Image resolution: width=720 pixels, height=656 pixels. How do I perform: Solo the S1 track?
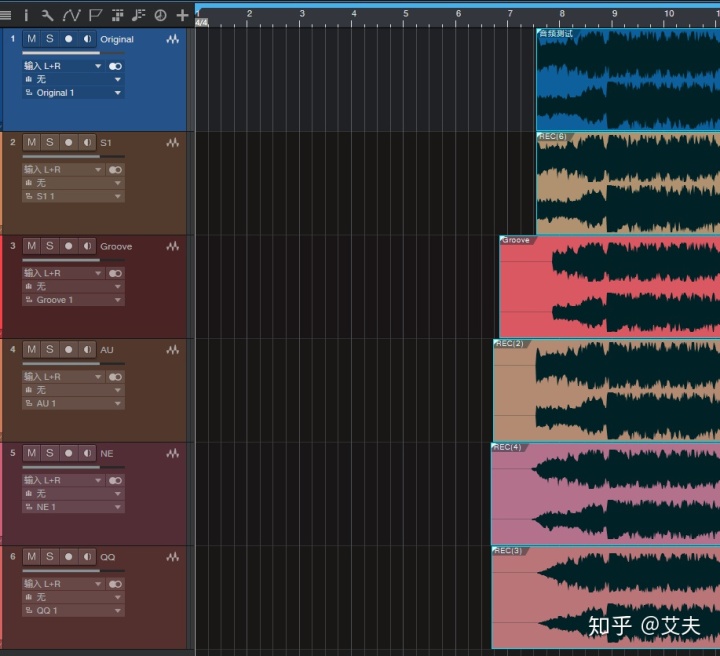pyautogui.click(x=50, y=142)
